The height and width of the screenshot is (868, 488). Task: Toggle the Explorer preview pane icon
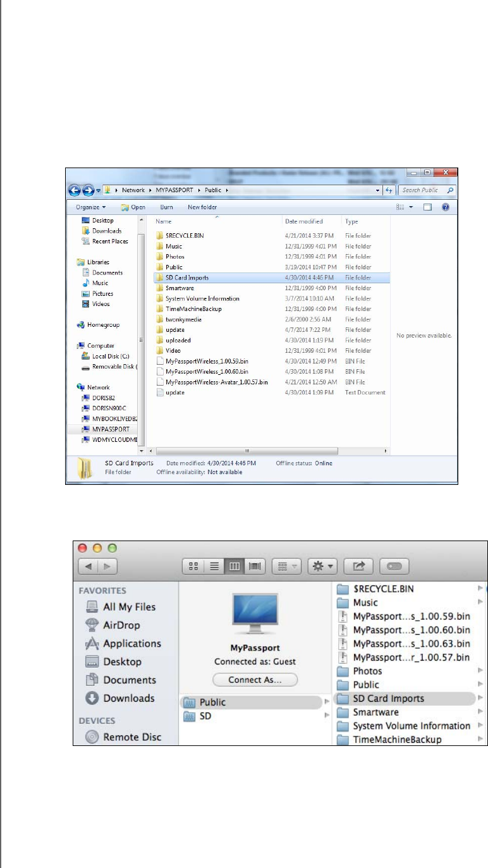click(427, 207)
